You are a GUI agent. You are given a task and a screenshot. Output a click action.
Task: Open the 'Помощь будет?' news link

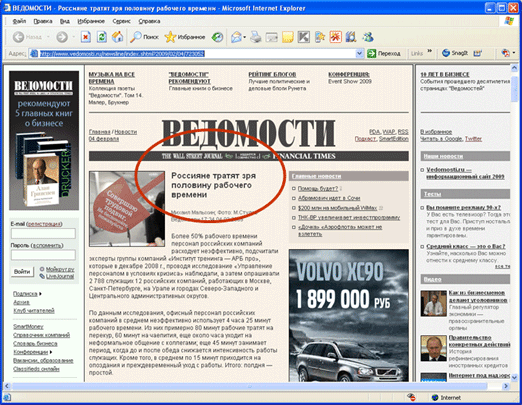click(x=318, y=188)
